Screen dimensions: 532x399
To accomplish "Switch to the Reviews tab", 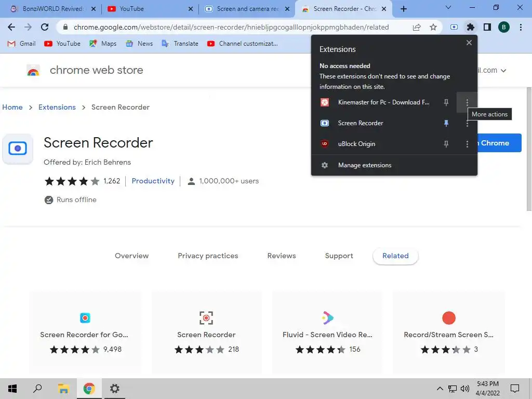I will (282, 256).
